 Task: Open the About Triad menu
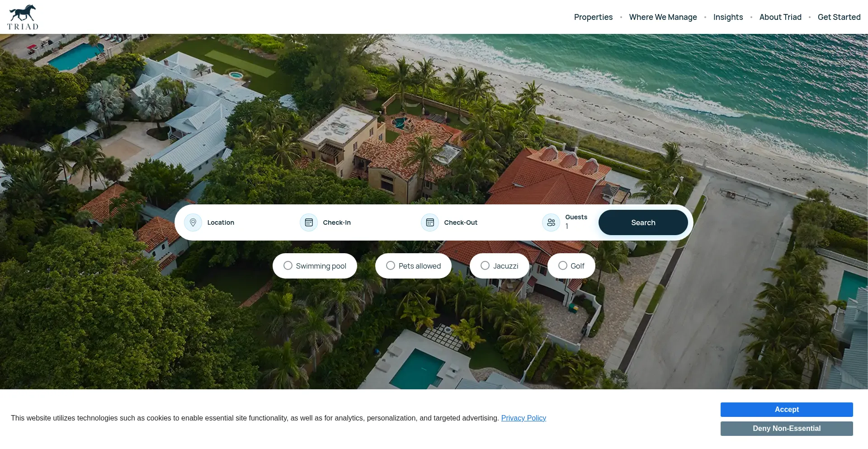(x=780, y=17)
